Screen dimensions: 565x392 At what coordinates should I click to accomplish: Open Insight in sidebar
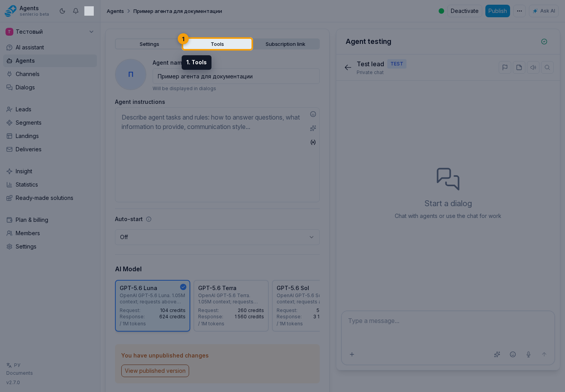(x=50, y=171)
